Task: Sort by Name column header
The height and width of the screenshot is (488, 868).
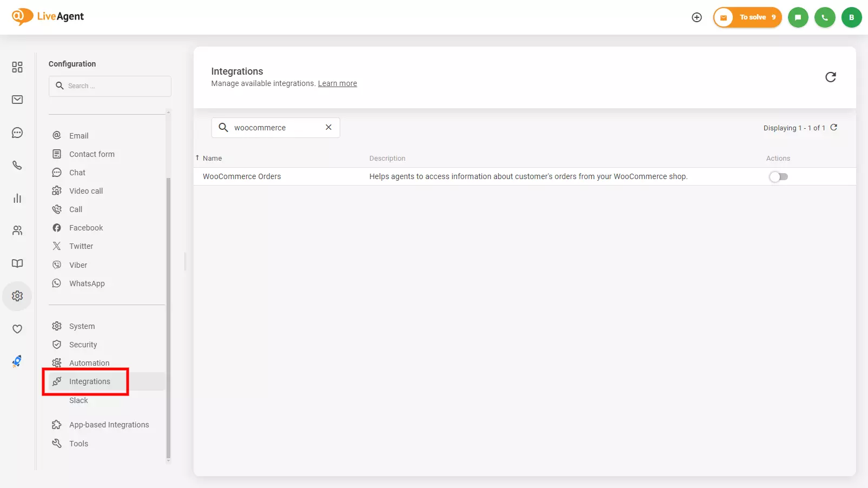Action: coord(213,158)
